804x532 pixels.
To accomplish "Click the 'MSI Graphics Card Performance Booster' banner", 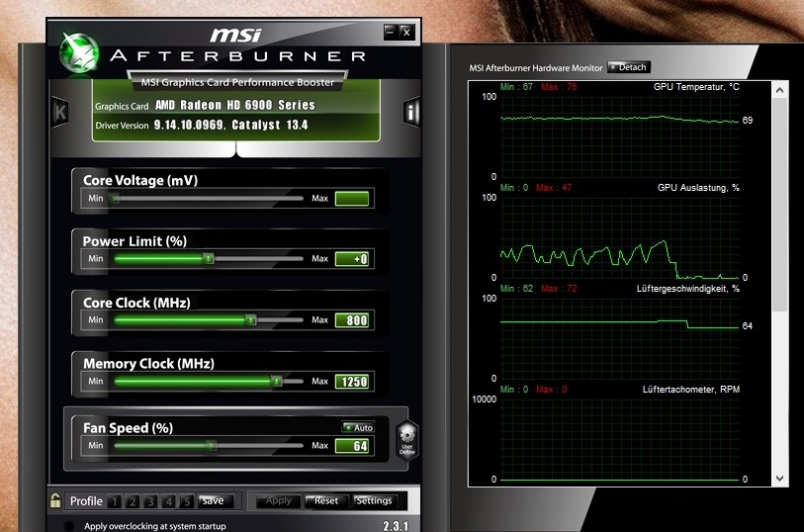I will coord(237,82).
